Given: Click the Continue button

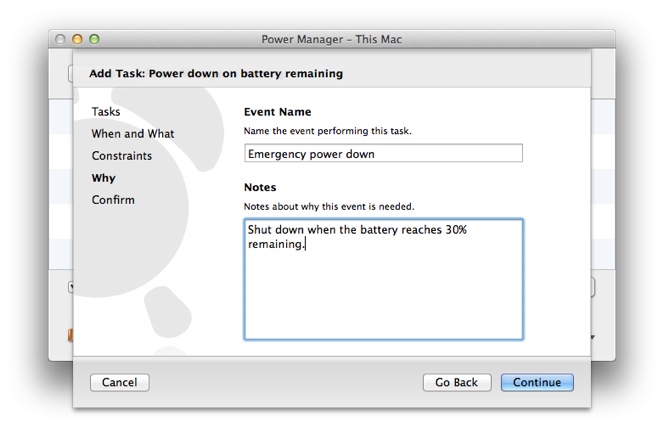Looking at the screenshot, I should [537, 382].
